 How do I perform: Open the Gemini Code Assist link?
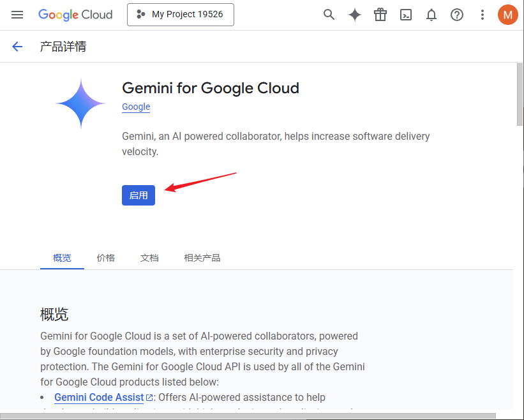pyautogui.click(x=98, y=397)
